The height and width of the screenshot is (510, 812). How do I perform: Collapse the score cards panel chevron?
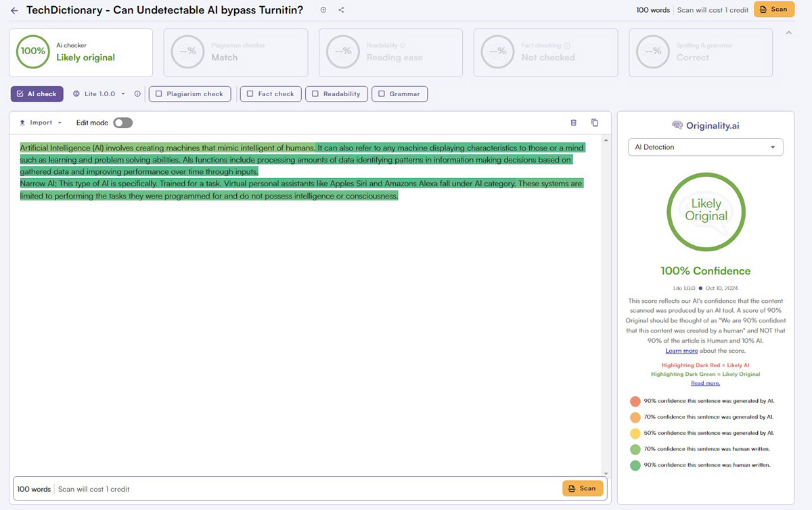tap(788, 32)
